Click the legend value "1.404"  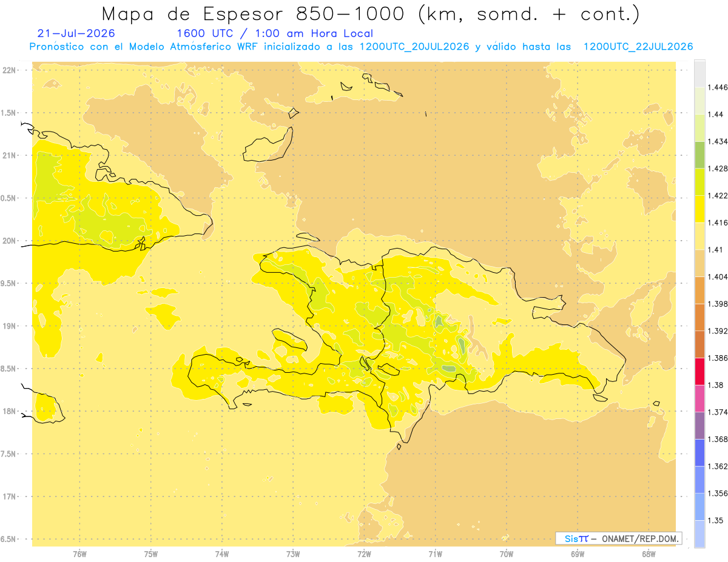point(718,276)
